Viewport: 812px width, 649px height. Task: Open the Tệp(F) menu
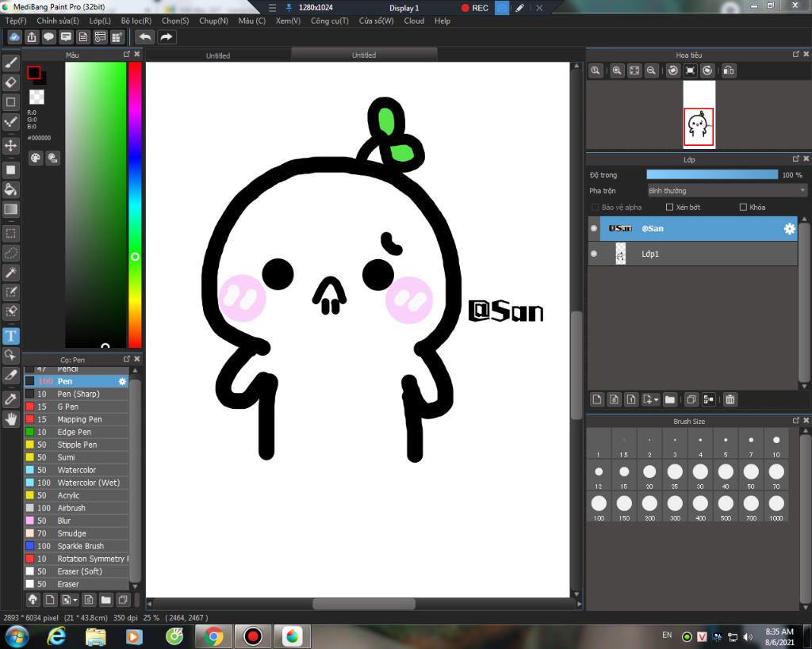coord(16,21)
